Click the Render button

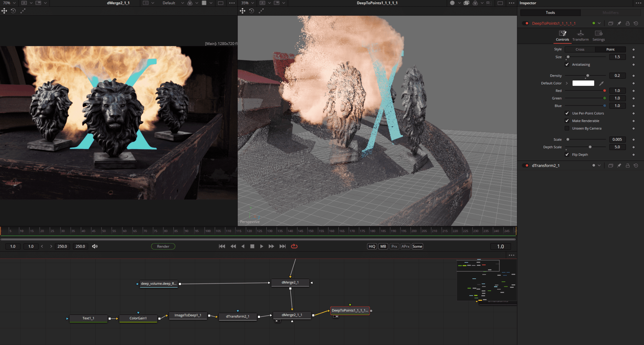click(x=163, y=246)
